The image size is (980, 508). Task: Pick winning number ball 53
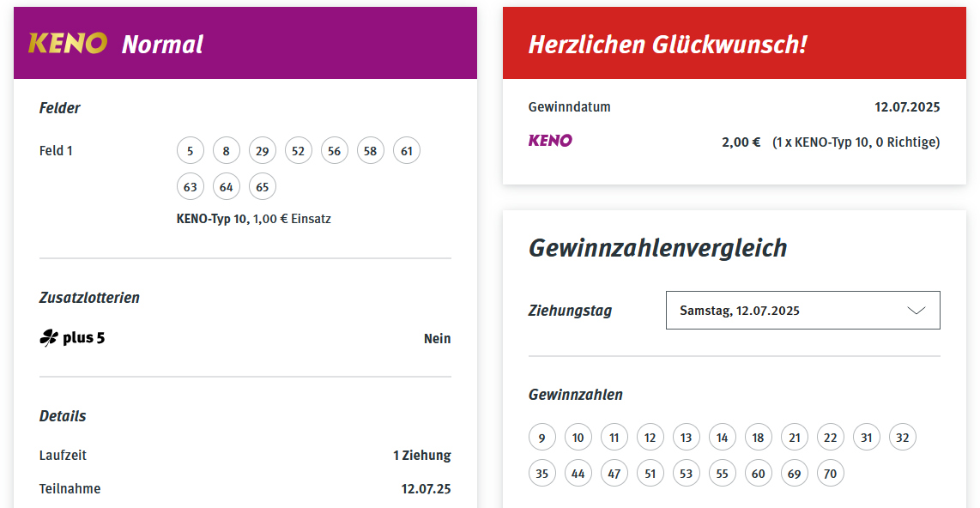coord(687,473)
